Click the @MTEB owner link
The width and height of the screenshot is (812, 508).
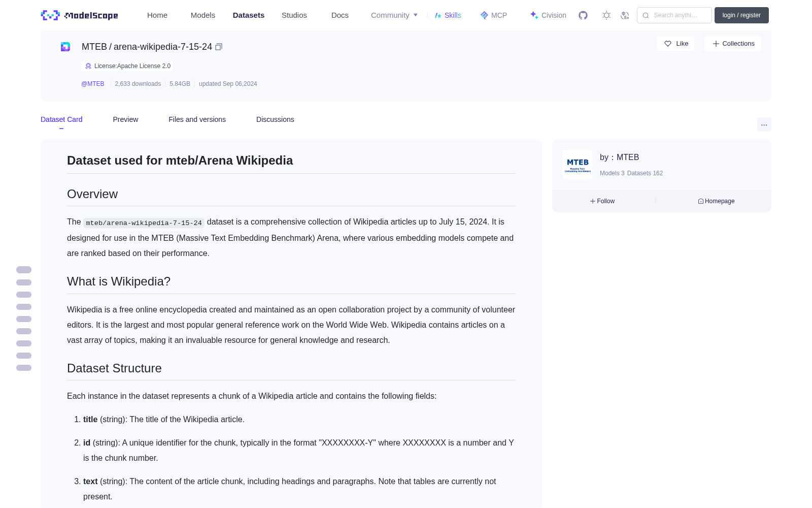pyautogui.click(x=92, y=84)
